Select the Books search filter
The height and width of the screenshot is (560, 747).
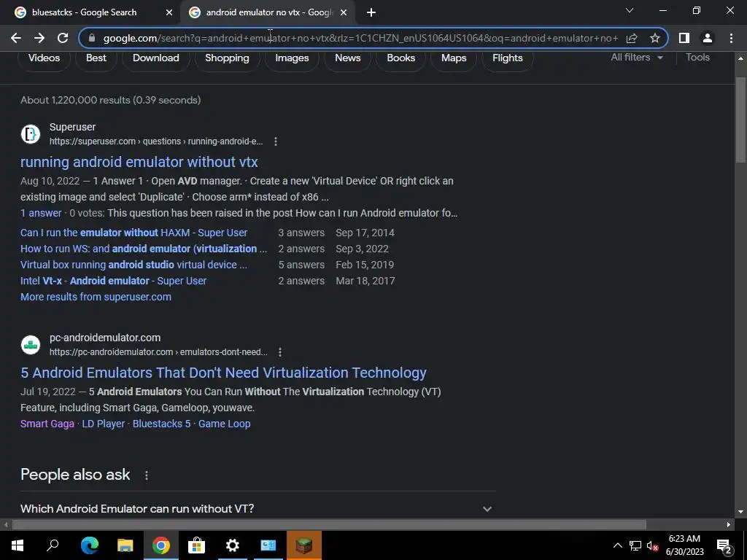[x=400, y=58]
